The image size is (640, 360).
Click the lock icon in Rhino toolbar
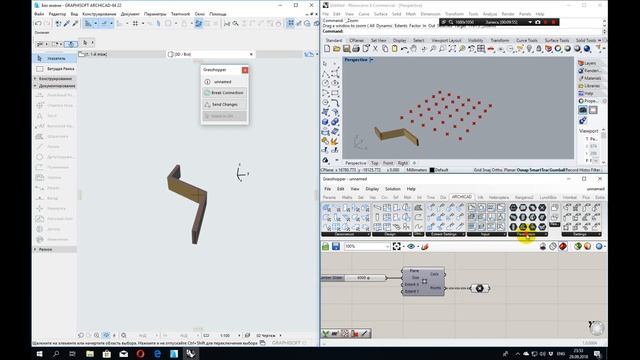539,49
